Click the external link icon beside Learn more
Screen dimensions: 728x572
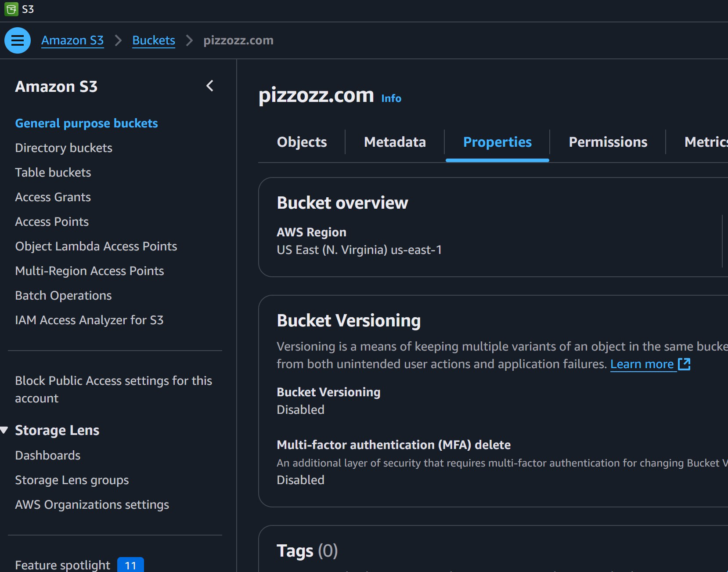[684, 364]
